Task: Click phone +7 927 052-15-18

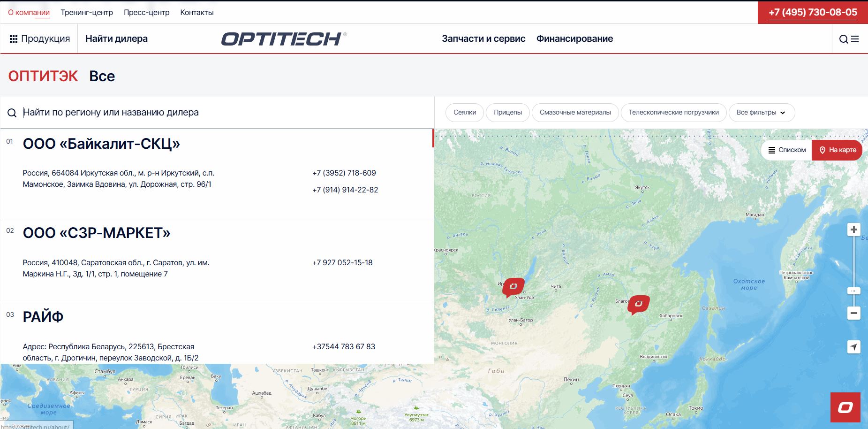Action: pos(342,263)
